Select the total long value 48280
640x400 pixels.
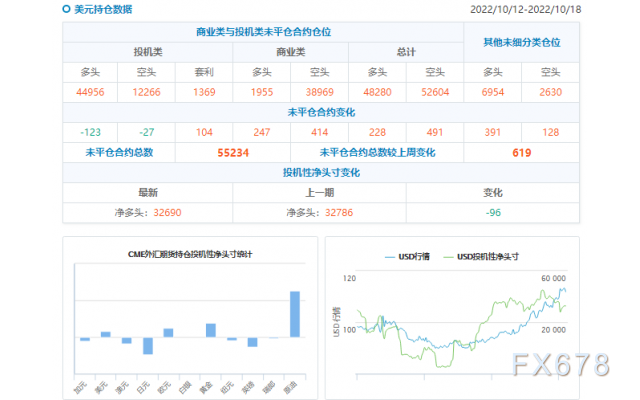pyautogui.click(x=377, y=92)
